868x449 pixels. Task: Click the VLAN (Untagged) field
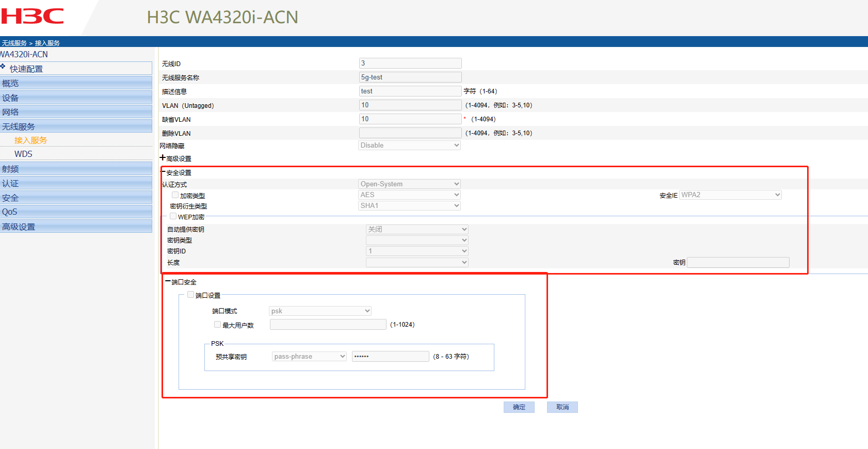pyautogui.click(x=410, y=105)
